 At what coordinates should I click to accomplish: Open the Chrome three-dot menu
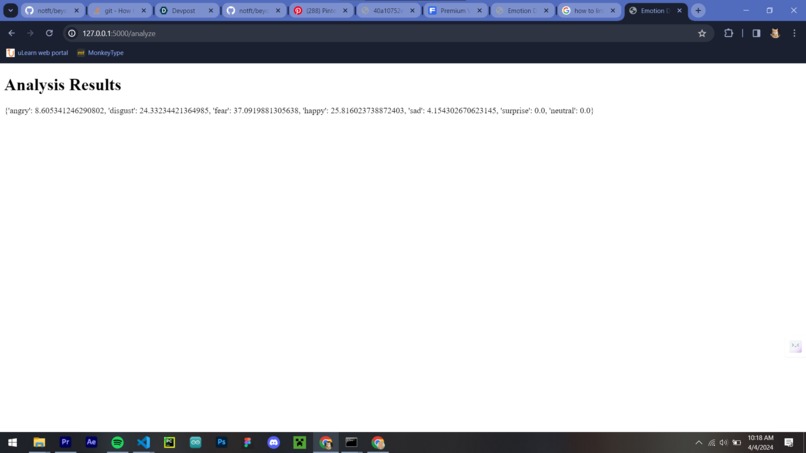tap(794, 33)
